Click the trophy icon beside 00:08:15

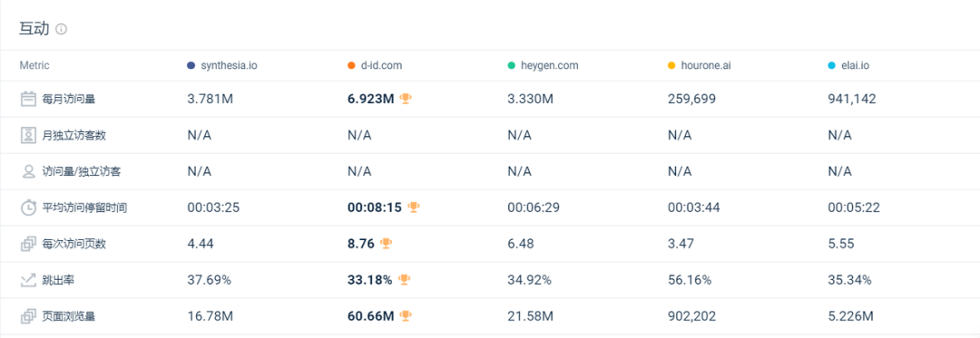pyautogui.click(x=413, y=207)
